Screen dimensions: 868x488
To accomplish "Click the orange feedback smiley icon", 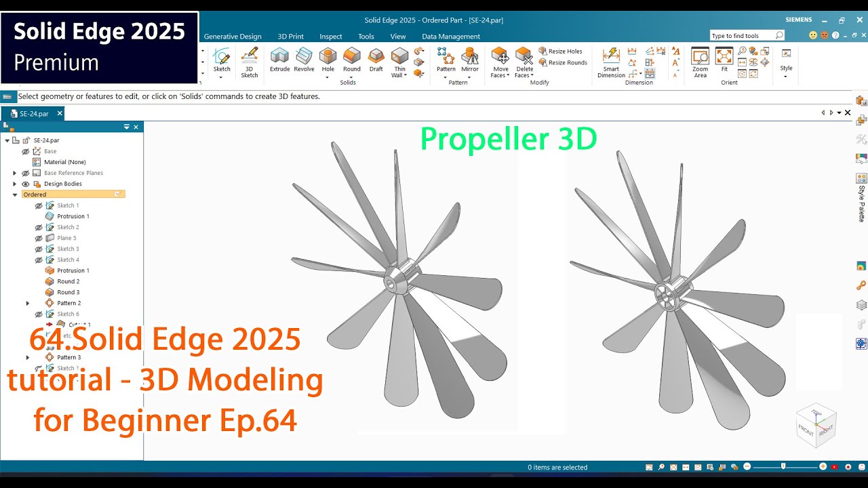I will coord(824,35).
